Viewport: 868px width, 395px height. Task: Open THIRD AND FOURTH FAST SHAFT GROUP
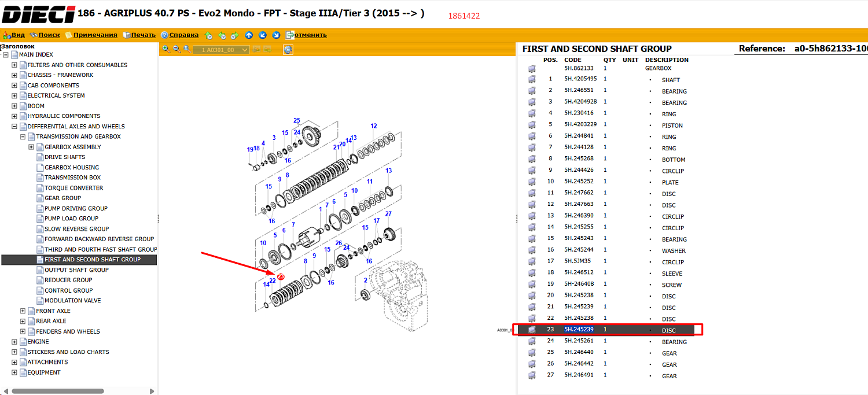pyautogui.click(x=101, y=249)
